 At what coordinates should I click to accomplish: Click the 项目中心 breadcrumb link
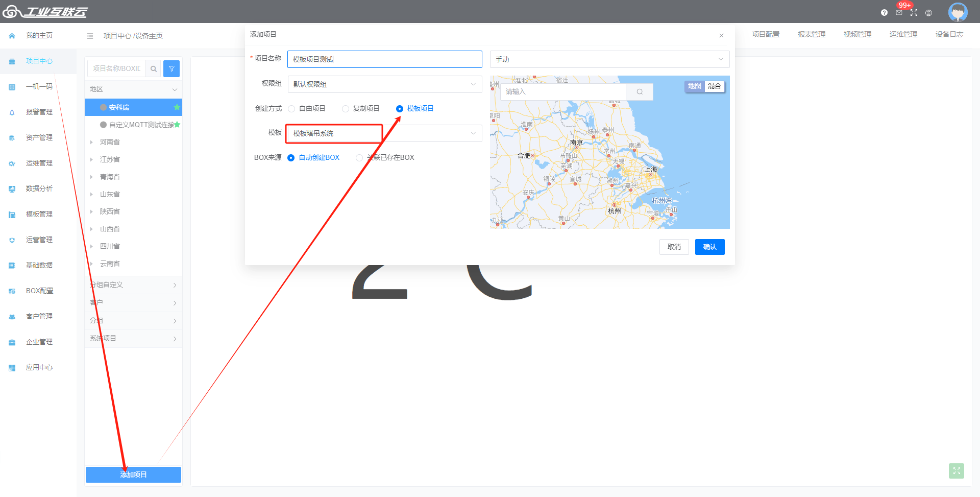coord(117,36)
